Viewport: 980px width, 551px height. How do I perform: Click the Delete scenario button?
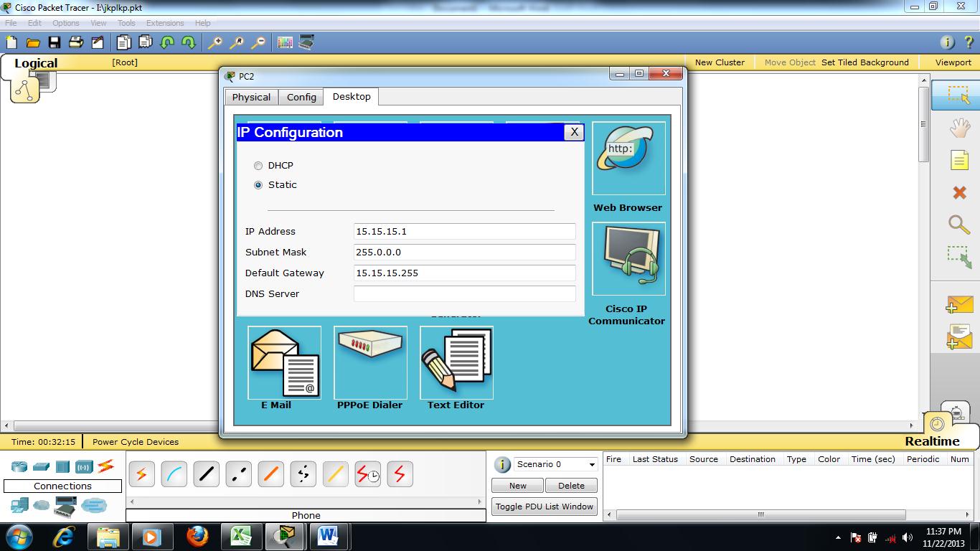(571, 486)
